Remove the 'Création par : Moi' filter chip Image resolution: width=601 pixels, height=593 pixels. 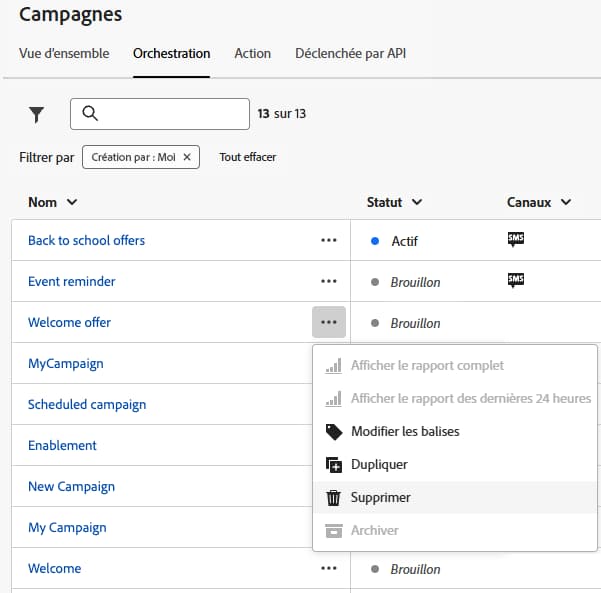click(x=187, y=157)
